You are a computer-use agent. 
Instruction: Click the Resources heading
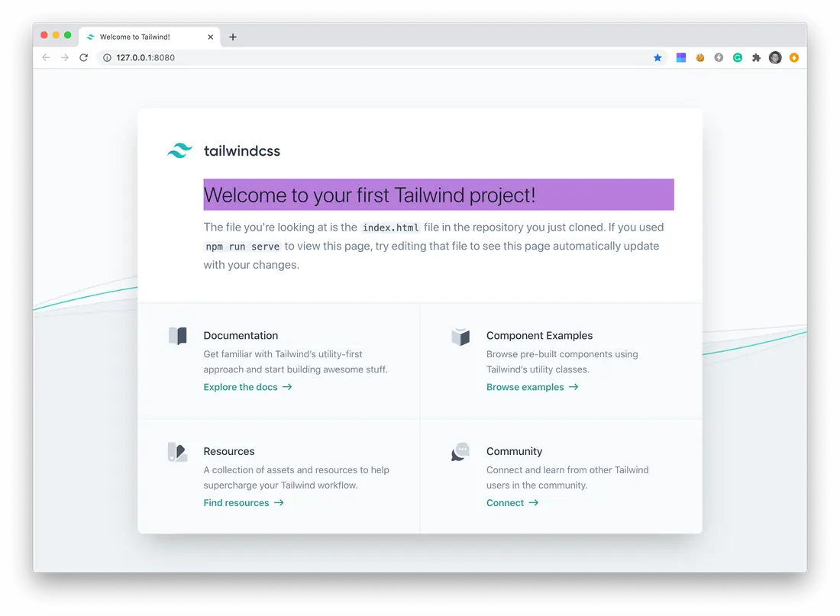pyautogui.click(x=229, y=452)
